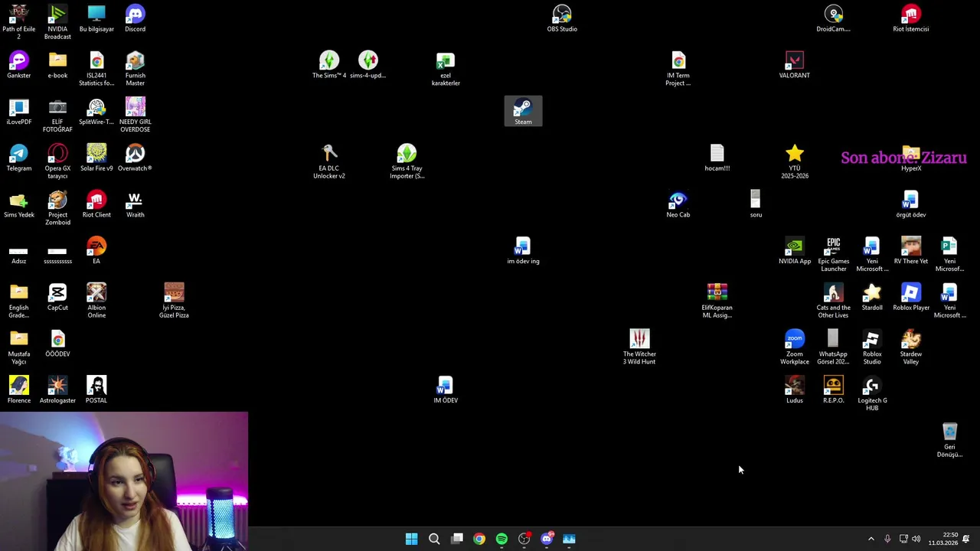980x551 pixels.
Task: Open the hocam!!!! text file
Action: point(717,158)
